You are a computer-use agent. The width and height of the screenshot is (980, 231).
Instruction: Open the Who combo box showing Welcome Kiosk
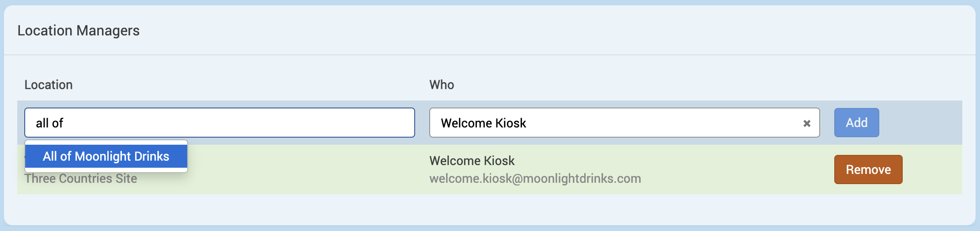click(x=618, y=123)
